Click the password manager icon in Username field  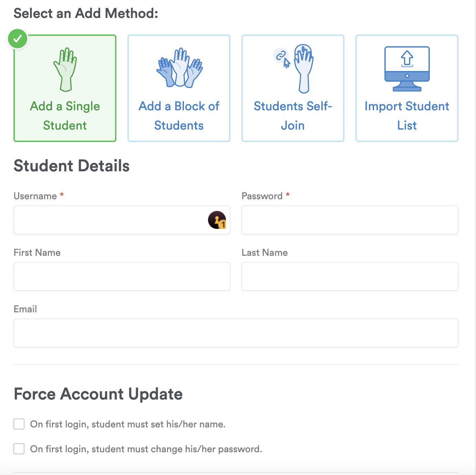coord(217,220)
